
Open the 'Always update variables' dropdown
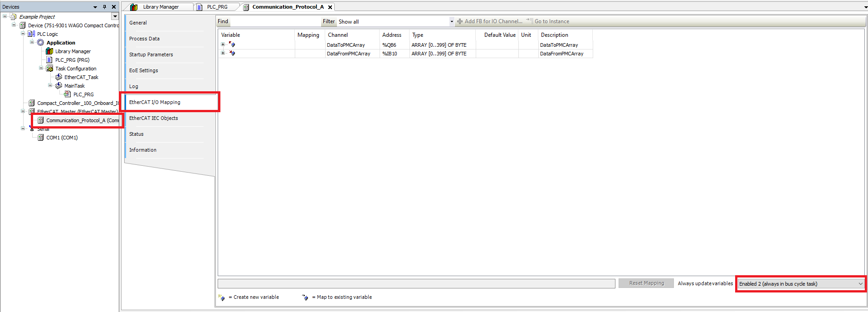coord(860,284)
